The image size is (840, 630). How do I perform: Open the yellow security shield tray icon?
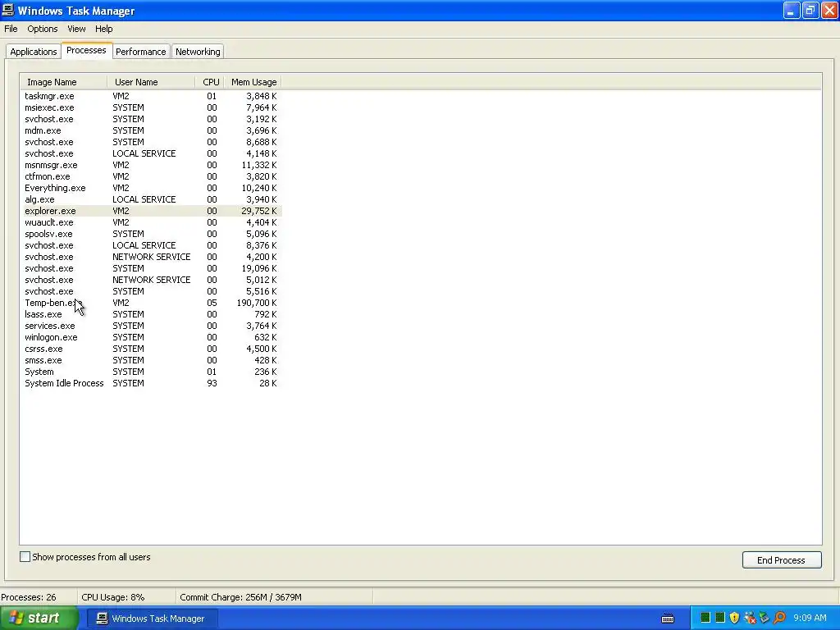(x=734, y=618)
